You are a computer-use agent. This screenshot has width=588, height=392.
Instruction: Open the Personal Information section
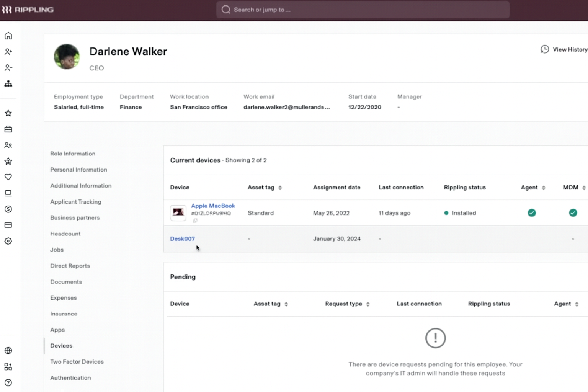tap(78, 170)
